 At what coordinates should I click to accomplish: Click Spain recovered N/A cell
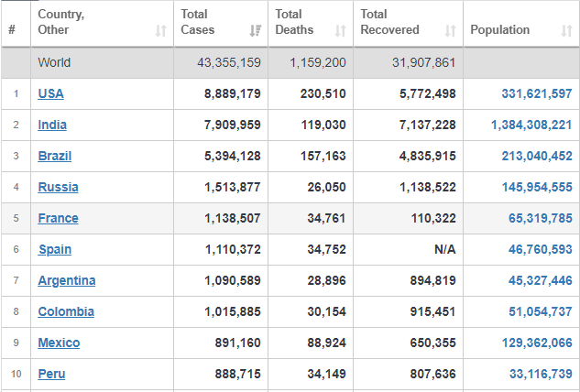[x=444, y=249]
